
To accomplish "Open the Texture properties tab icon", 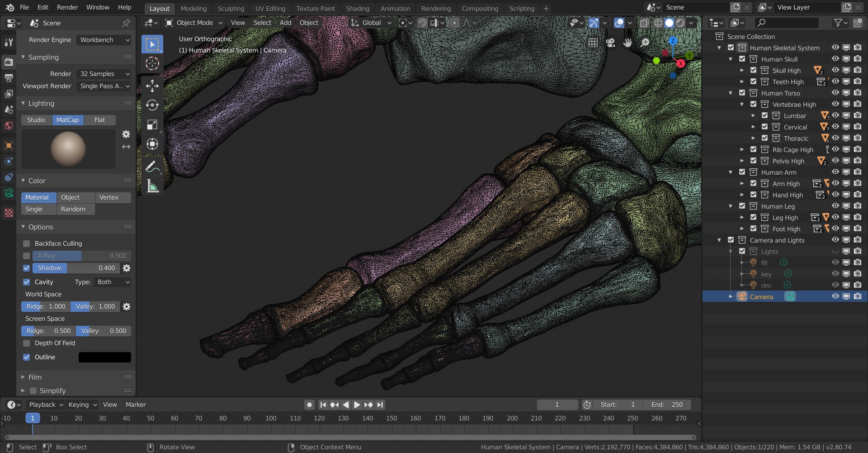I will point(9,213).
